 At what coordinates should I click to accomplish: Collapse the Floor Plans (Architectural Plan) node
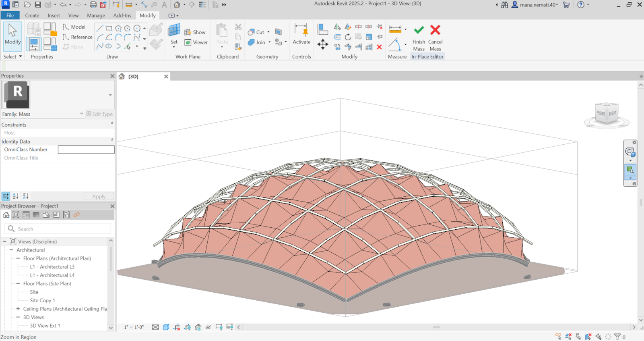18,258
